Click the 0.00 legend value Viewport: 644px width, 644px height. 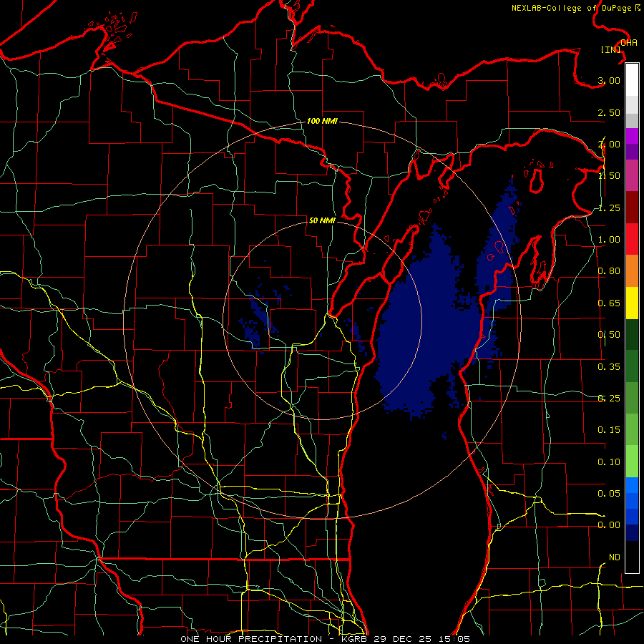point(609,525)
